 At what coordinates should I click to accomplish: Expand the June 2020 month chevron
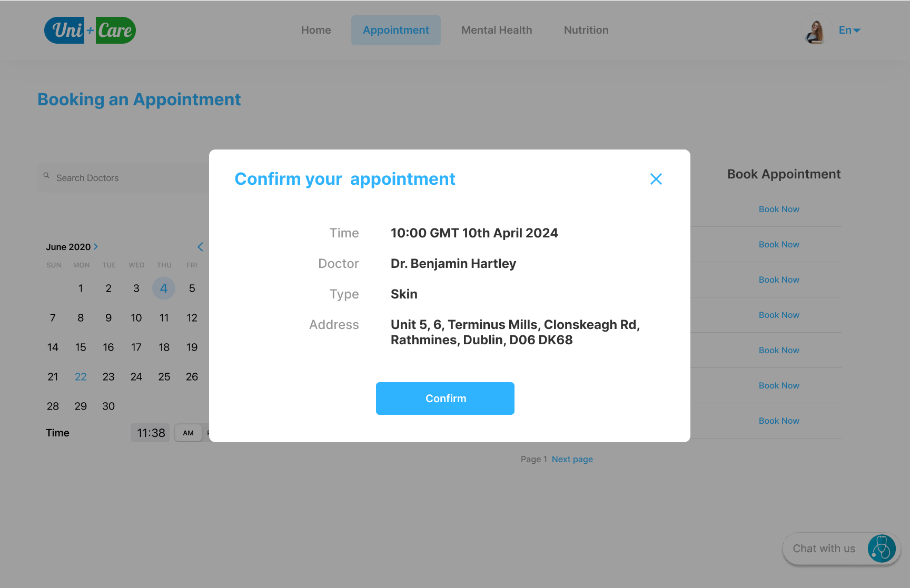(96, 246)
